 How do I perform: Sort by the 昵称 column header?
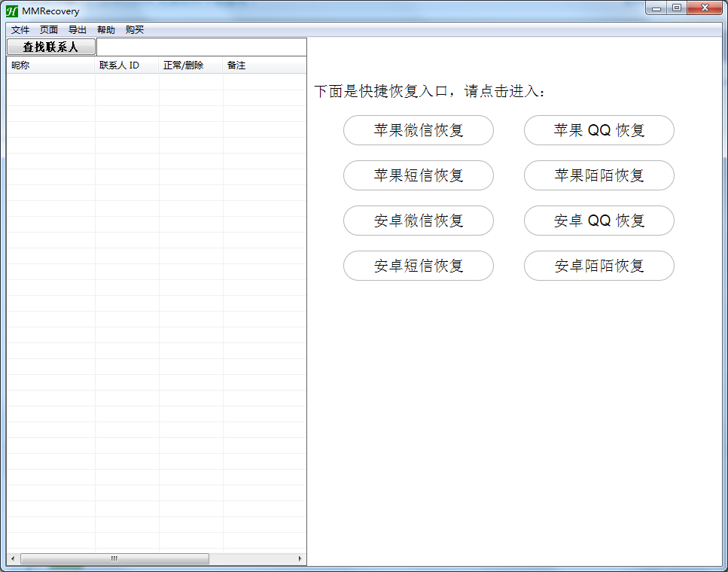(50, 65)
